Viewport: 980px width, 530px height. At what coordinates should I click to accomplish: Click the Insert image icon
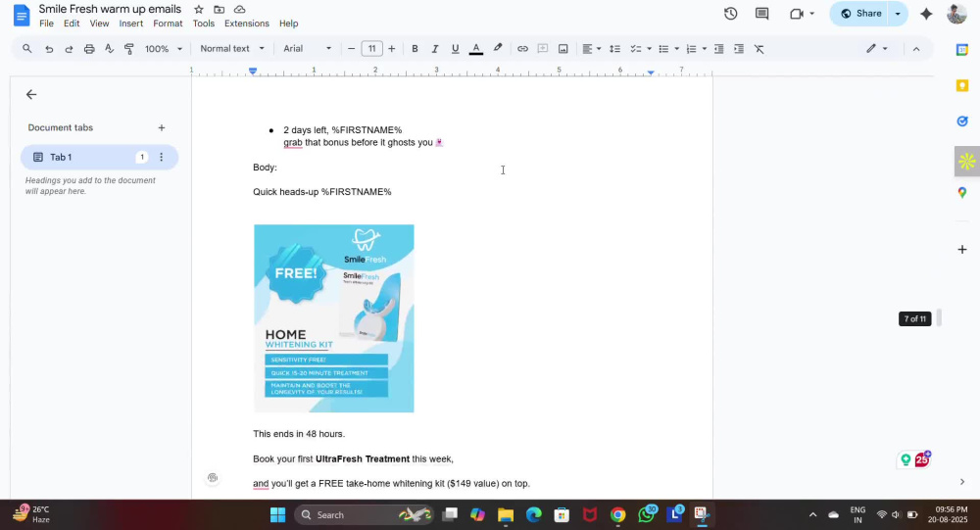tap(563, 49)
